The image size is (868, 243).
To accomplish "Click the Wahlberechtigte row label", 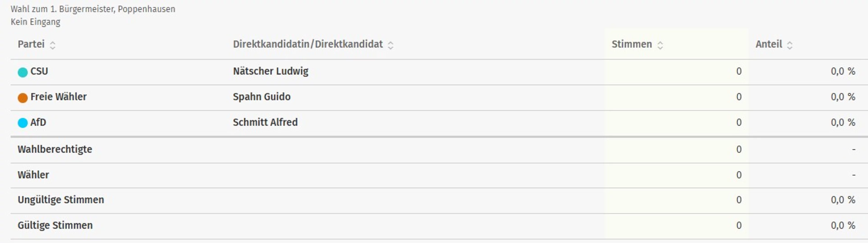I will pos(55,149).
